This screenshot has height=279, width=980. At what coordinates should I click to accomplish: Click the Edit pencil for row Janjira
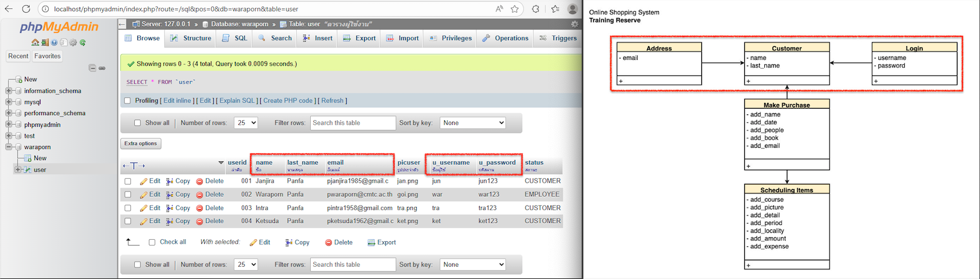pyautogui.click(x=150, y=181)
